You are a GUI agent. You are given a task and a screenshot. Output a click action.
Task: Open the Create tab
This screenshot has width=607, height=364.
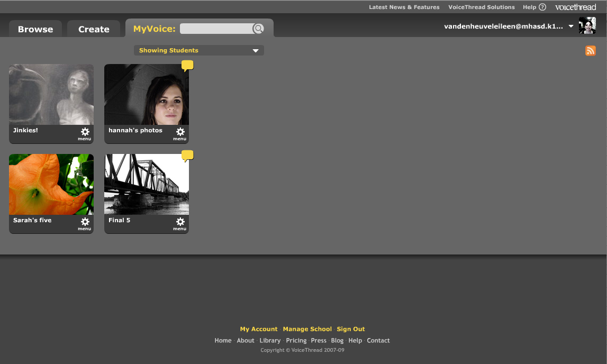94,29
